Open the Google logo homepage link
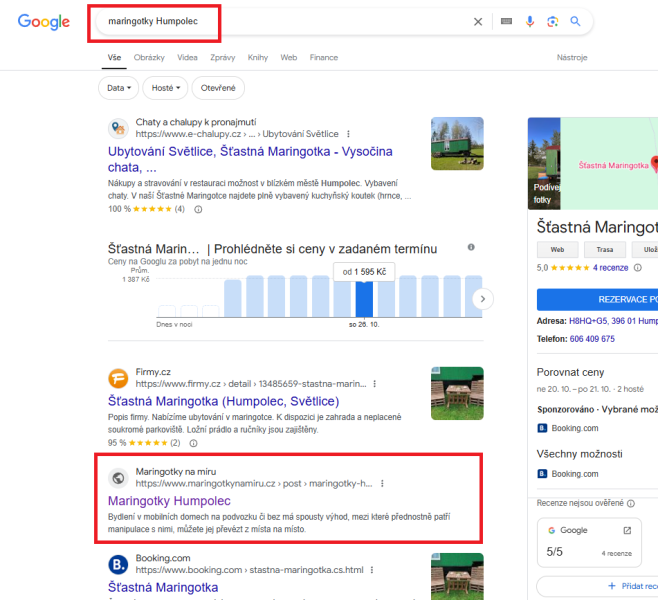 point(44,21)
